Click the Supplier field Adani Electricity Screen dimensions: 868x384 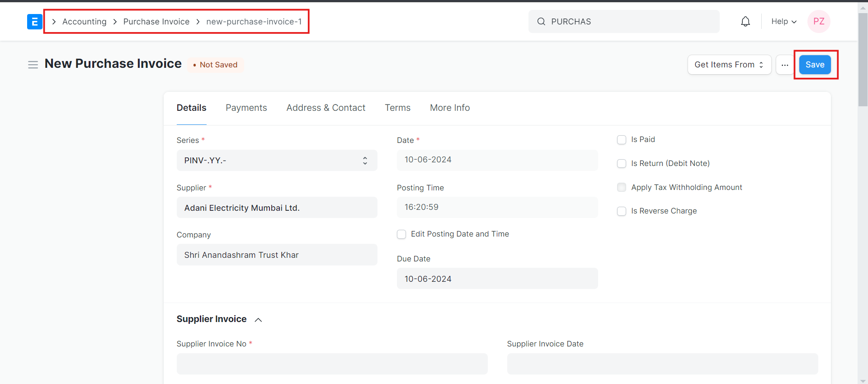pyautogui.click(x=277, y=208)
